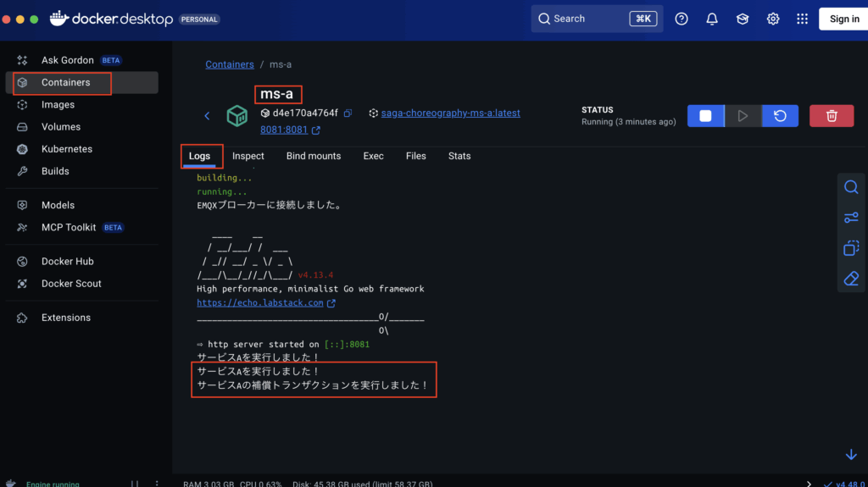The image size is (868, 487).
Task: Switch to the Inspect tab
Action: point(248,156)
